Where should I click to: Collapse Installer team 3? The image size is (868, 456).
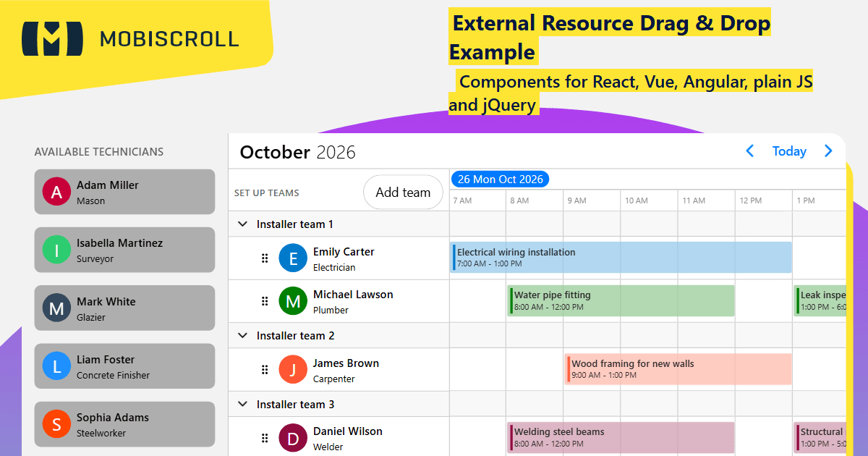point(243,405)
